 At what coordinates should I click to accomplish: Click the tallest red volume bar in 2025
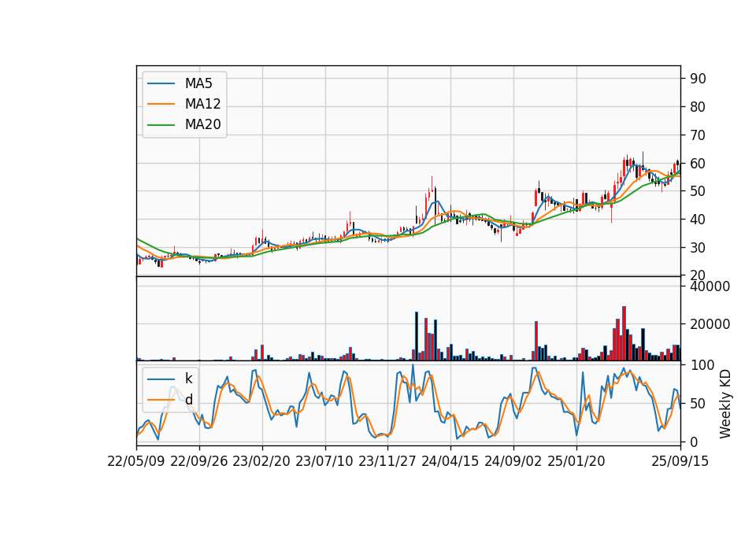click(x=624, y=334)
